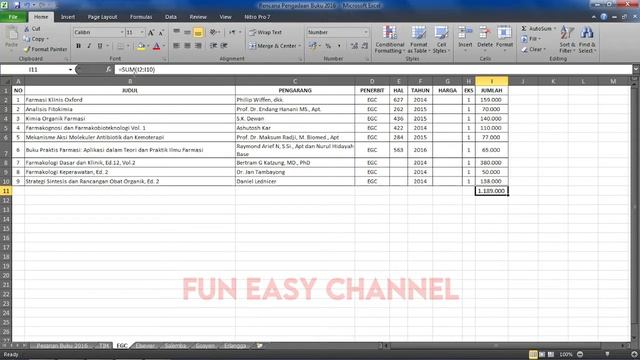Toggle Merge & Center on selection
Viewport: 640px width, 360px height.
click(x=273, y=46)
